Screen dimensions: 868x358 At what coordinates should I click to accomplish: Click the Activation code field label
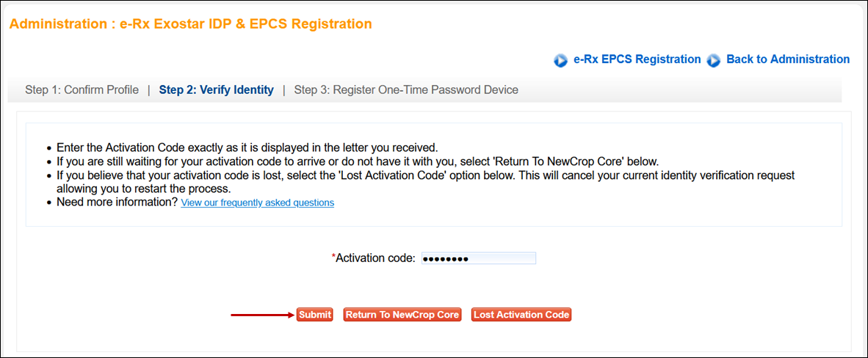point(375,258)
